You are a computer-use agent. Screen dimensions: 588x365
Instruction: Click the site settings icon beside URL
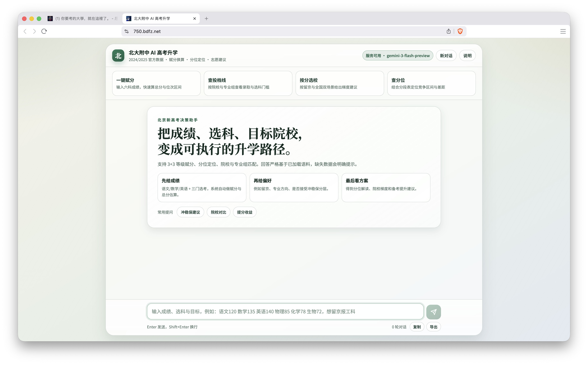(x=126, y=31)
